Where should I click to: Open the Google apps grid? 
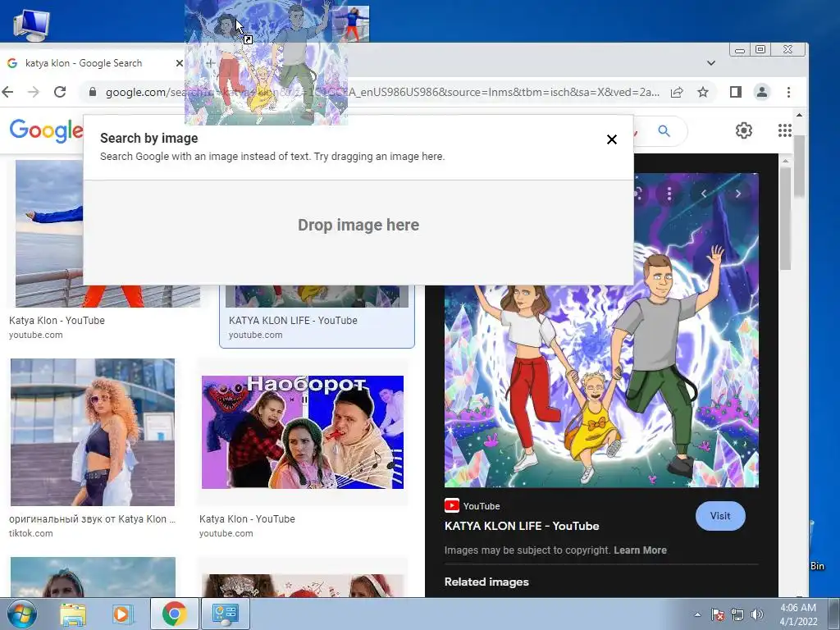click(x=785, y=130)
